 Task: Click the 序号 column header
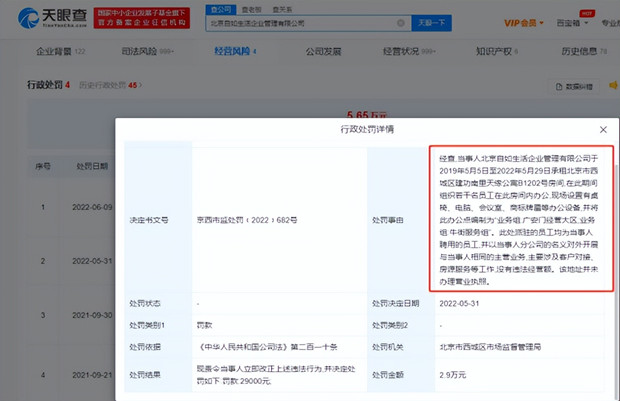pos(43,166)
